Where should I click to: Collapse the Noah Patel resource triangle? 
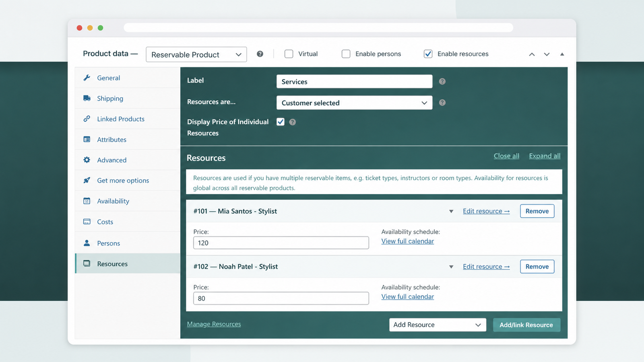(x=451, y=267)
